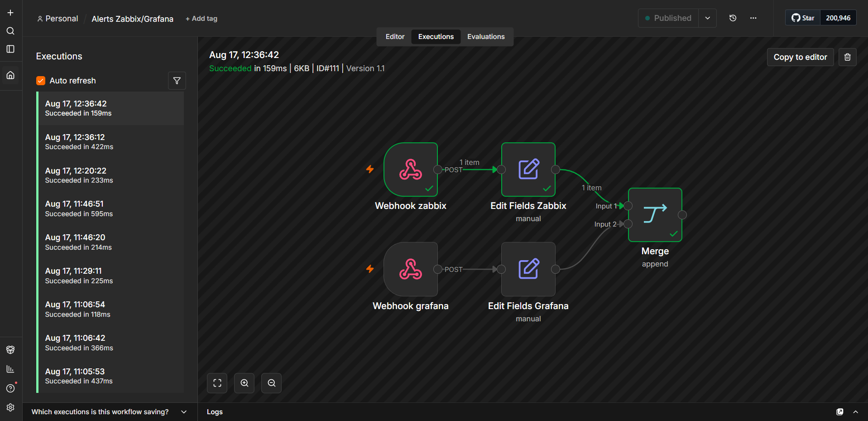This screenshot has width=868, height=421.
Task: Open the Personal project link
Action: coord(58,19)
